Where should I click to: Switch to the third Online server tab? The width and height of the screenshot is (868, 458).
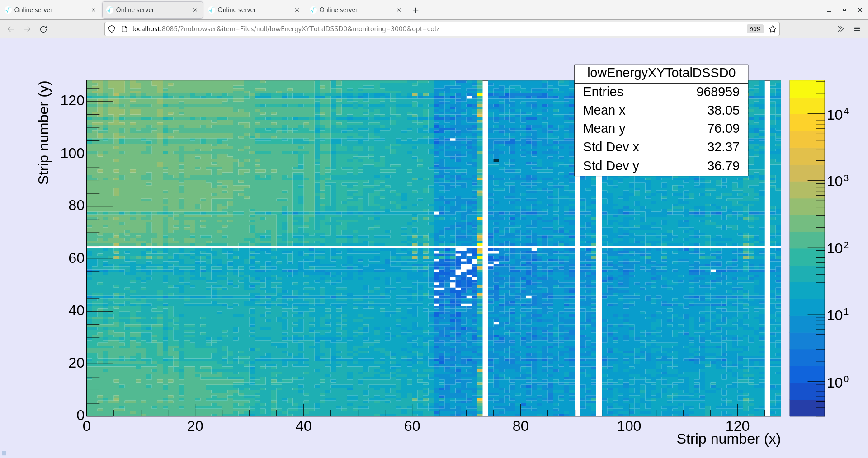pyautogui.click(x=249, y=10)
